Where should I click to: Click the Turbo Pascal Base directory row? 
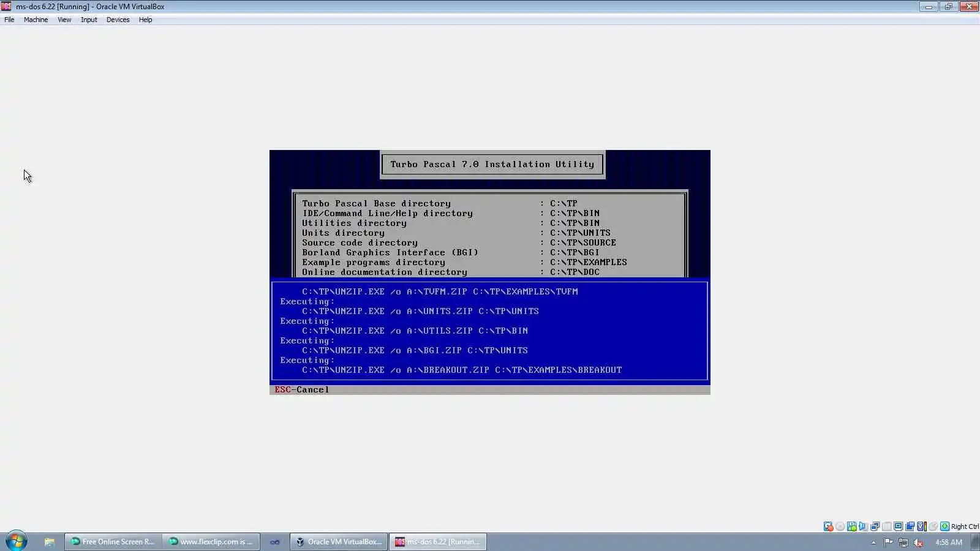[x=440, y=204]
